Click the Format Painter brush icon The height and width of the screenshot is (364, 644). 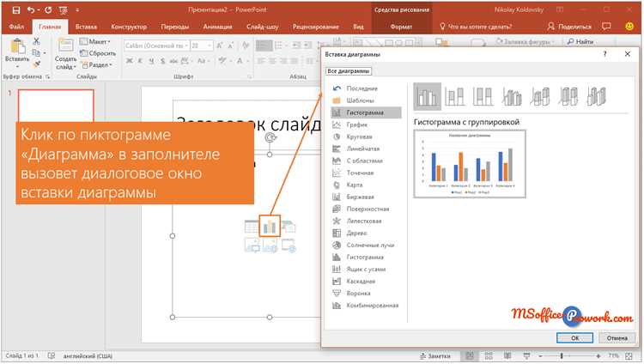37,64
